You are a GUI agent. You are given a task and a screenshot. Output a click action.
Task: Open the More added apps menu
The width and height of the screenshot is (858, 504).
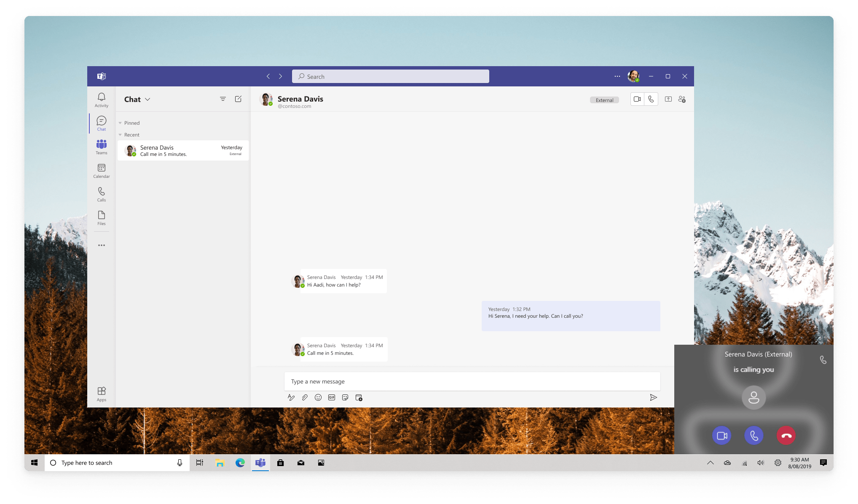(101, 245)
